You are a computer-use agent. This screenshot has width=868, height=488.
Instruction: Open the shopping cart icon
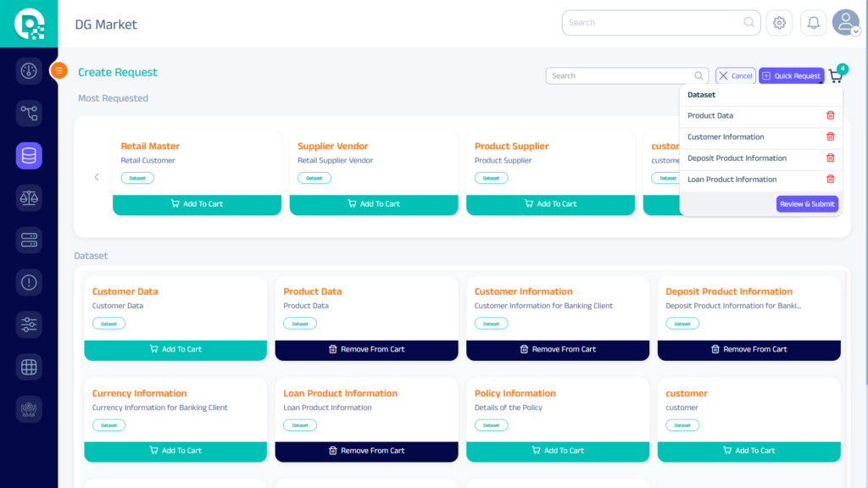(x=836, y=76)
